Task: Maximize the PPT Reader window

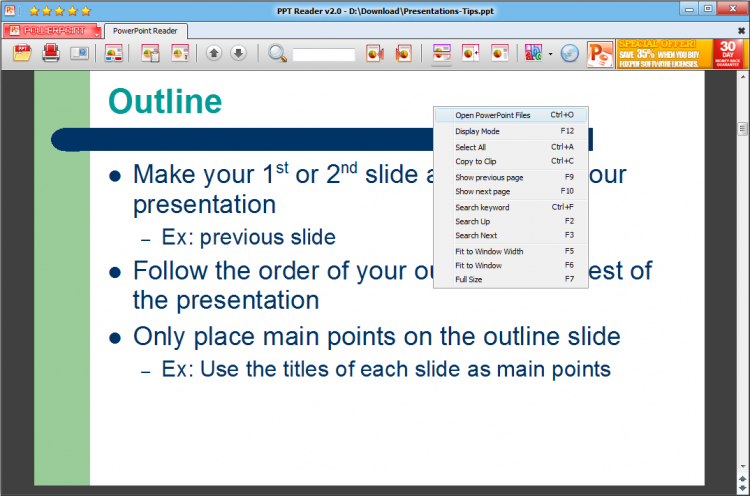Action: point(707,9)
